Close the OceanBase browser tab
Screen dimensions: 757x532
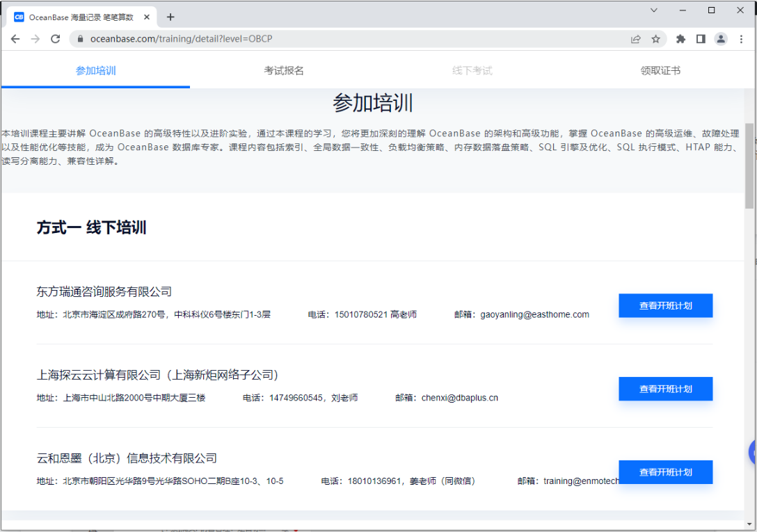point(147,17)
